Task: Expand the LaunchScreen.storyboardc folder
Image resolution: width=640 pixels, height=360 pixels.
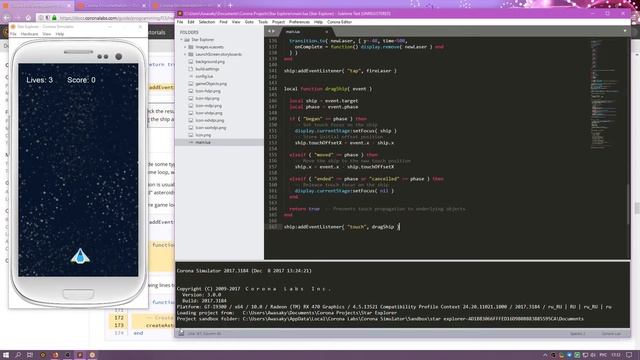Action: (x=185, y=54)
